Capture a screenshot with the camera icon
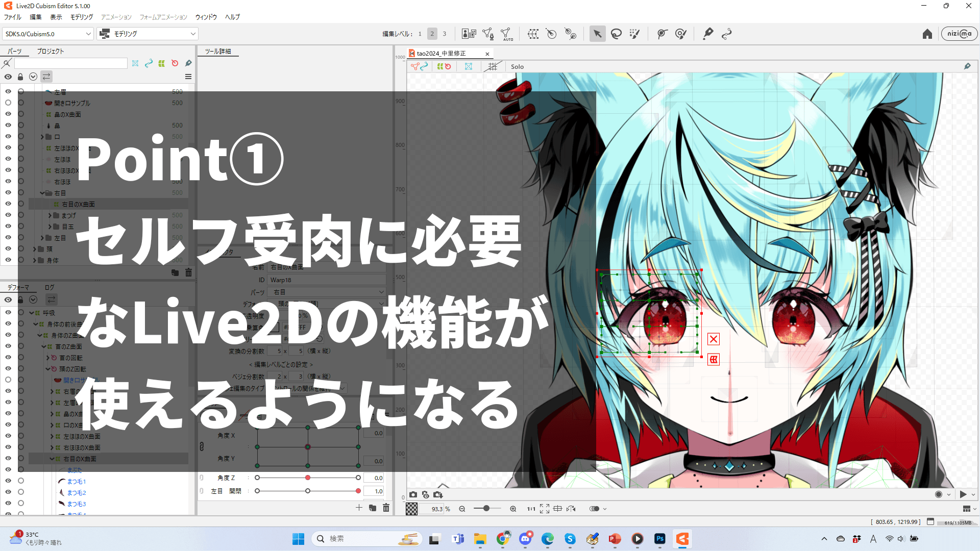The height and width of the screenshot is (551, 980). coord(413,494)
